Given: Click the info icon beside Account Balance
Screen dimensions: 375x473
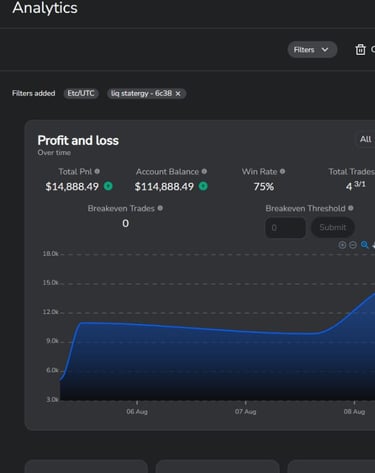Looking at the screenshot, I should click(x=204, y=171).
